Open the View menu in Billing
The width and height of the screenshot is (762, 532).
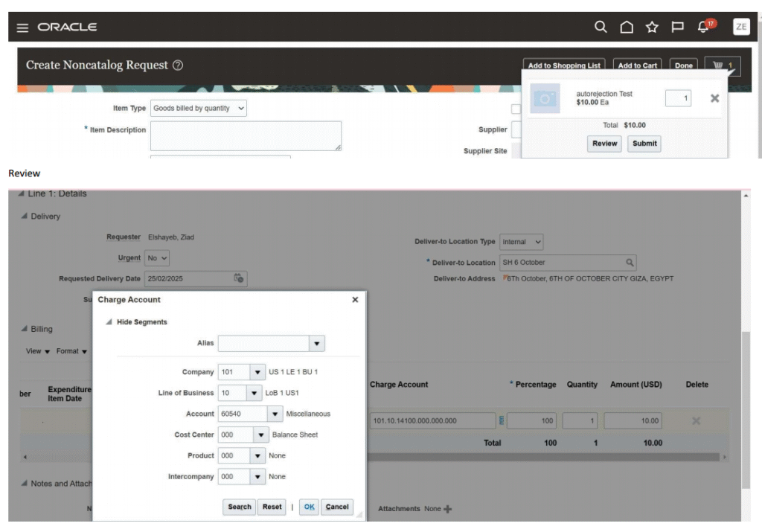[x=38, y=351]
